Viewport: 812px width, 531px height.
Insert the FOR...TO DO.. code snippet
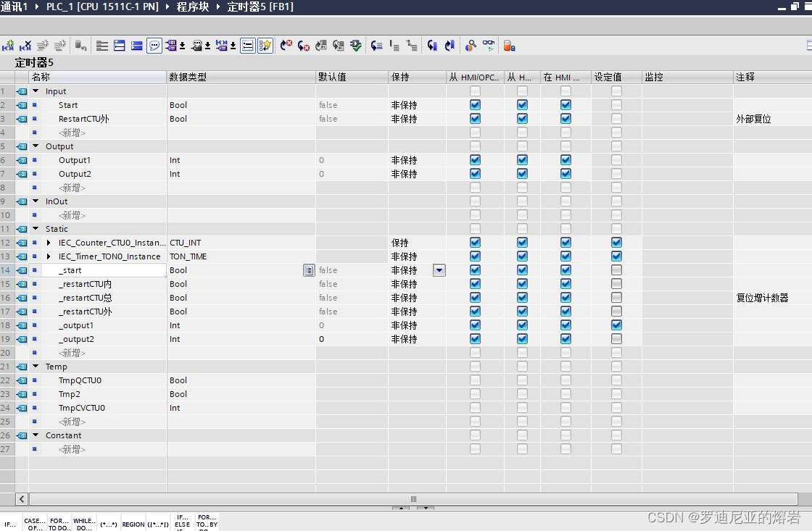(x=59, y=524)
